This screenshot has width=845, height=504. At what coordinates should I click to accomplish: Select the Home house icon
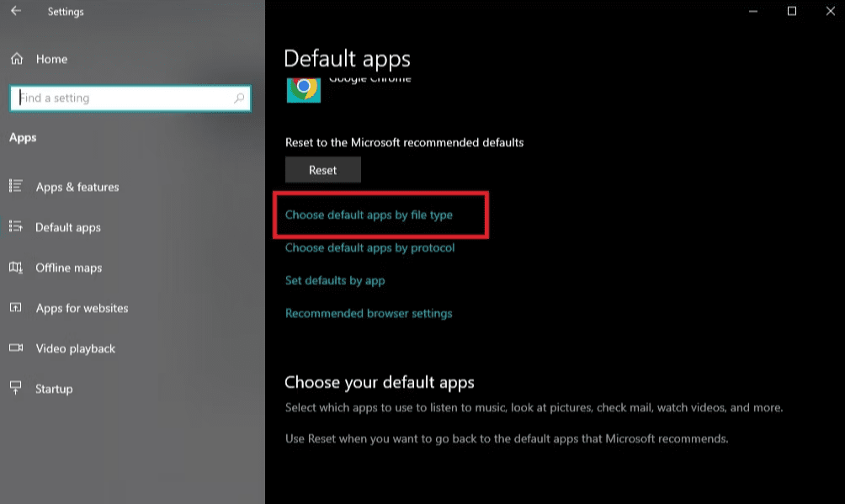(18, 59)
